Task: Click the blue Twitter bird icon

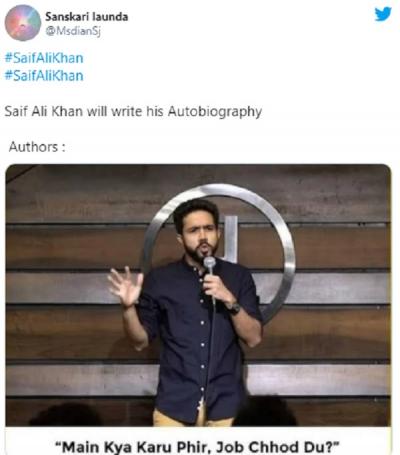Action: click(x=383, y=14)
